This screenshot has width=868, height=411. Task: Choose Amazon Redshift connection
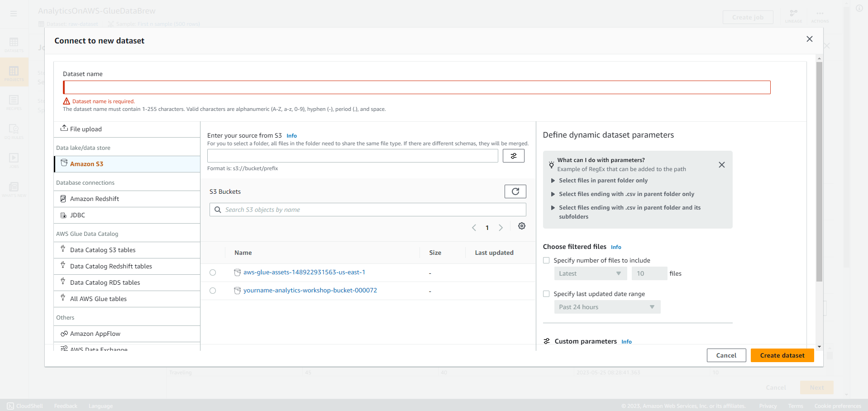(127, 199)
